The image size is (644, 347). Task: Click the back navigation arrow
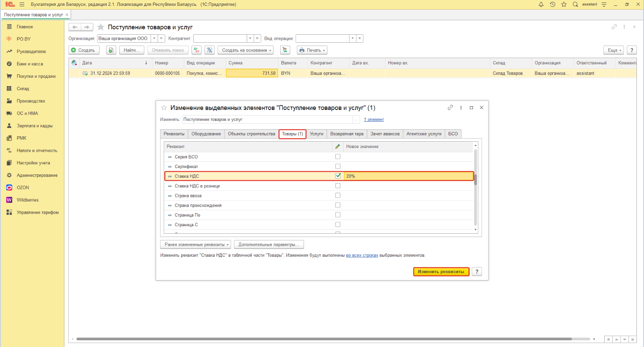[x=75, y=27]
